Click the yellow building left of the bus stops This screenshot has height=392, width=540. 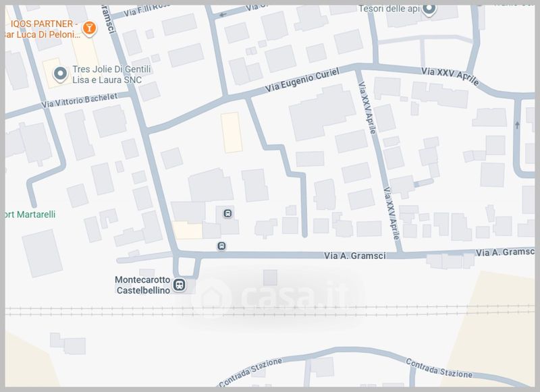coord(187,230)
